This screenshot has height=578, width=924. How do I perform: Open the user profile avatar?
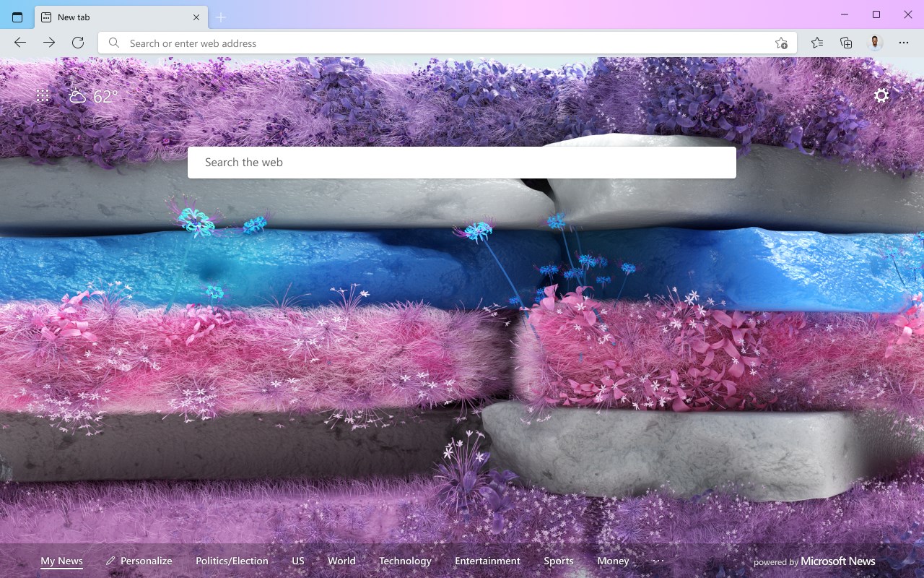[x=875, y=43]
